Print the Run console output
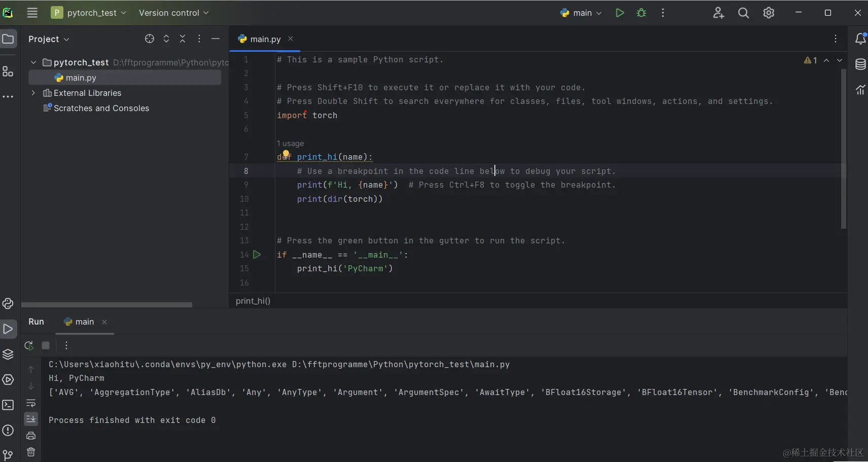Screen dimensions: 868x462 click(31, 436)
